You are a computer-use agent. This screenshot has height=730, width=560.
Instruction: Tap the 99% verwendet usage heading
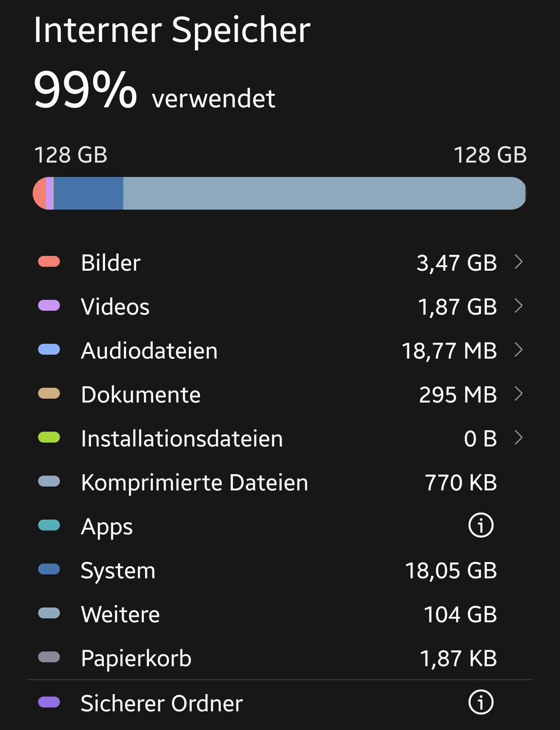(x=154, y=91)
